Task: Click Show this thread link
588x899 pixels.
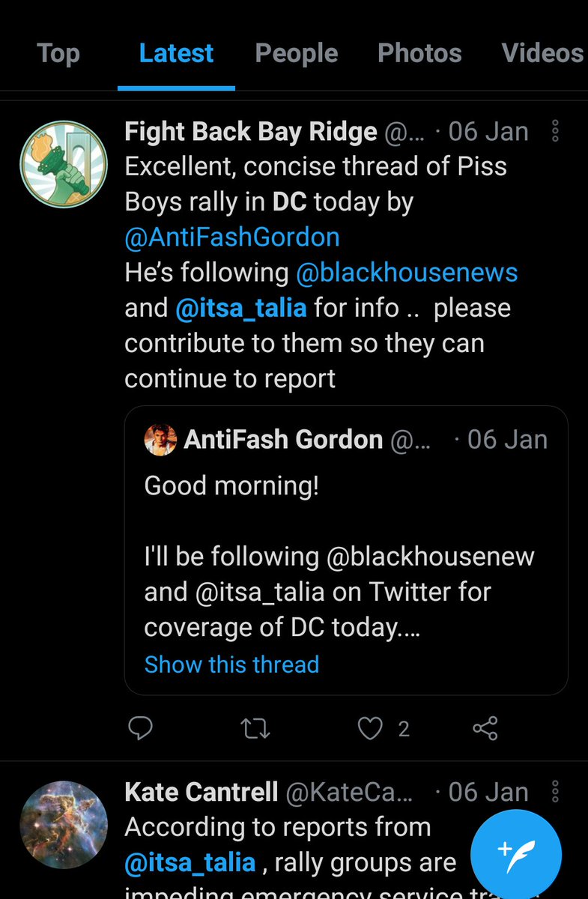Action: [231, 665]
